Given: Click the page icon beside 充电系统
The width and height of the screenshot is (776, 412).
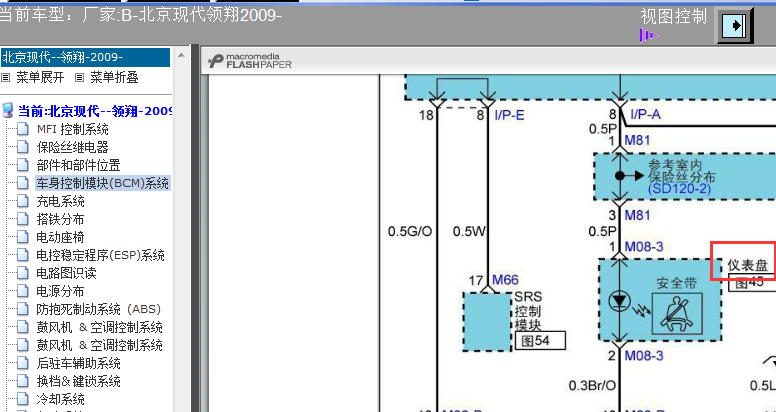Looking at the screenshot, I should [23, 201].
